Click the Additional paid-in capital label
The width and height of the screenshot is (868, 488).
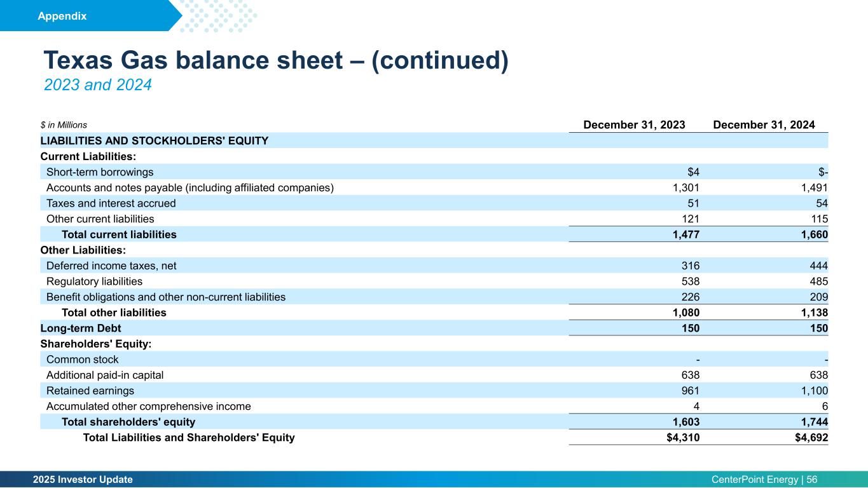tap(105, 375)
